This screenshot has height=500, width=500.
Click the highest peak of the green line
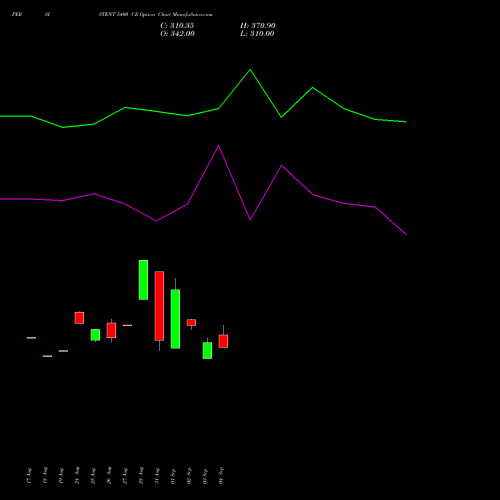point(250,70)
